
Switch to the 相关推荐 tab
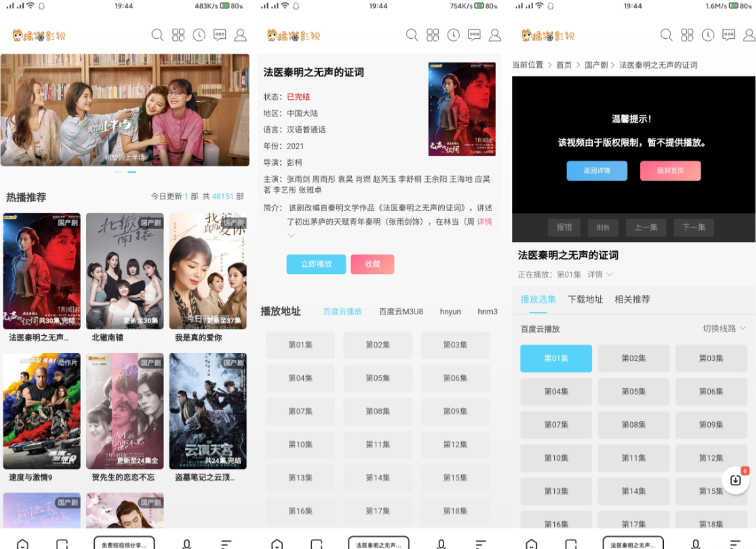point(632,299)
